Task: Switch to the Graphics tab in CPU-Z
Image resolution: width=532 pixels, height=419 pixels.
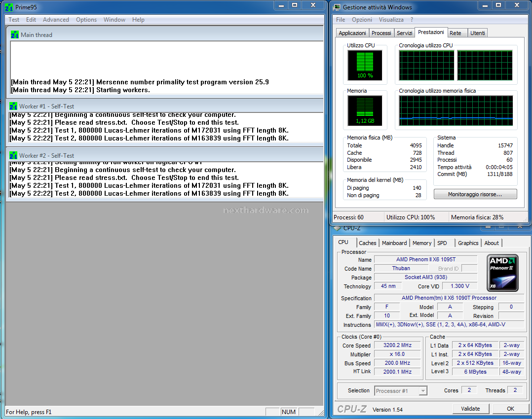Action: pyautogui.click(x=468, y=243)
